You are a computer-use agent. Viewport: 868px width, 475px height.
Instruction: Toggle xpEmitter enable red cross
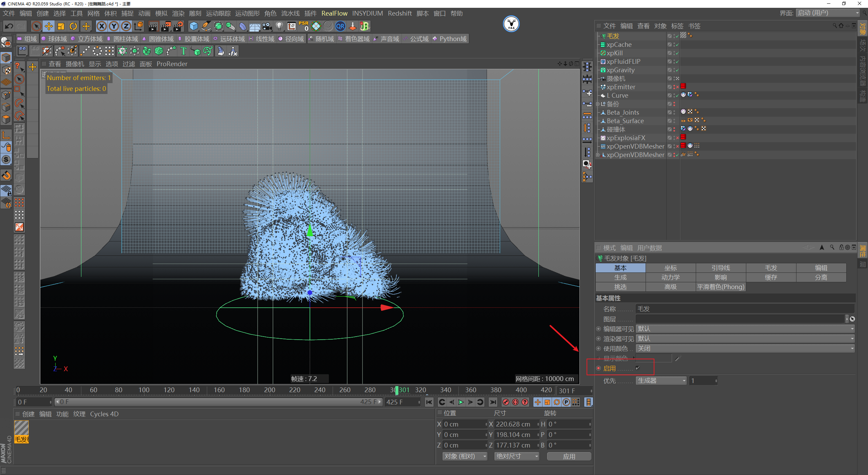point(677,87)
